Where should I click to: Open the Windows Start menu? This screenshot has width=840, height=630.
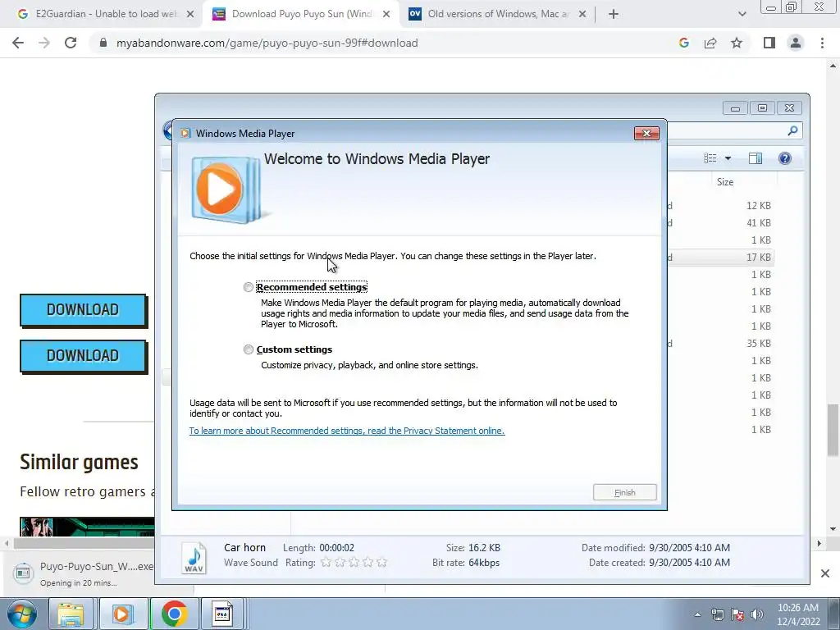pyautogui.click(x=21, y=614)
